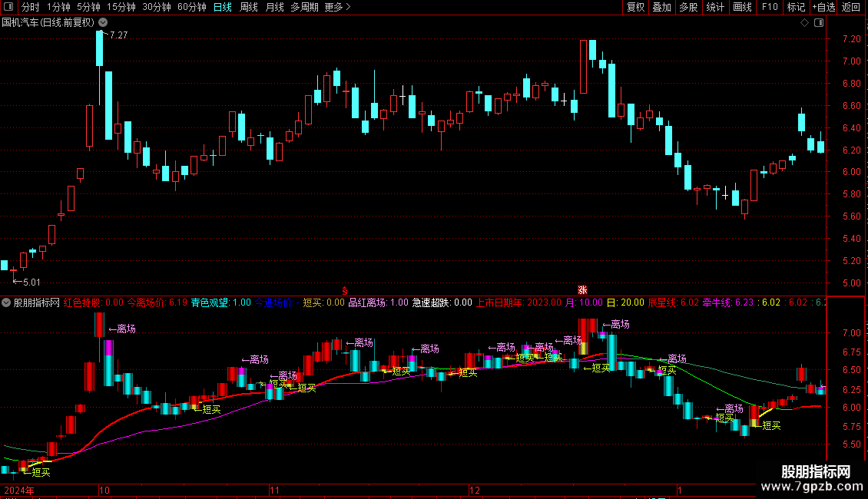Click the 青色观望: 1.00 indicator value
868x499 pixels.
[x=221, y=302]
